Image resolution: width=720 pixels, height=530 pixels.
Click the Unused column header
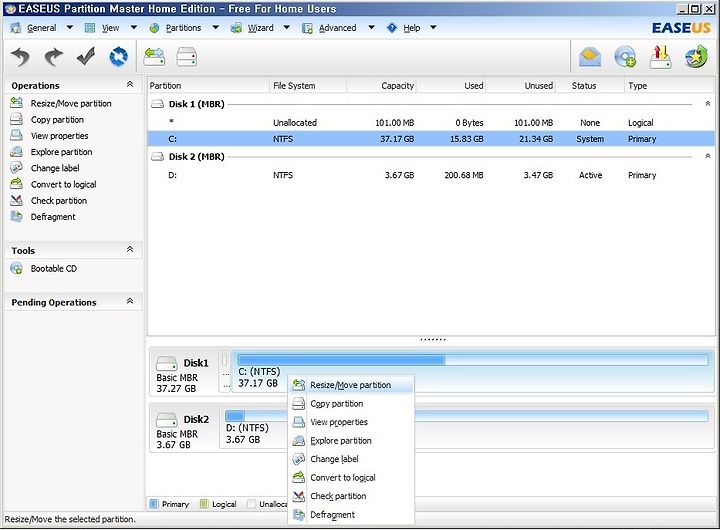521,85
